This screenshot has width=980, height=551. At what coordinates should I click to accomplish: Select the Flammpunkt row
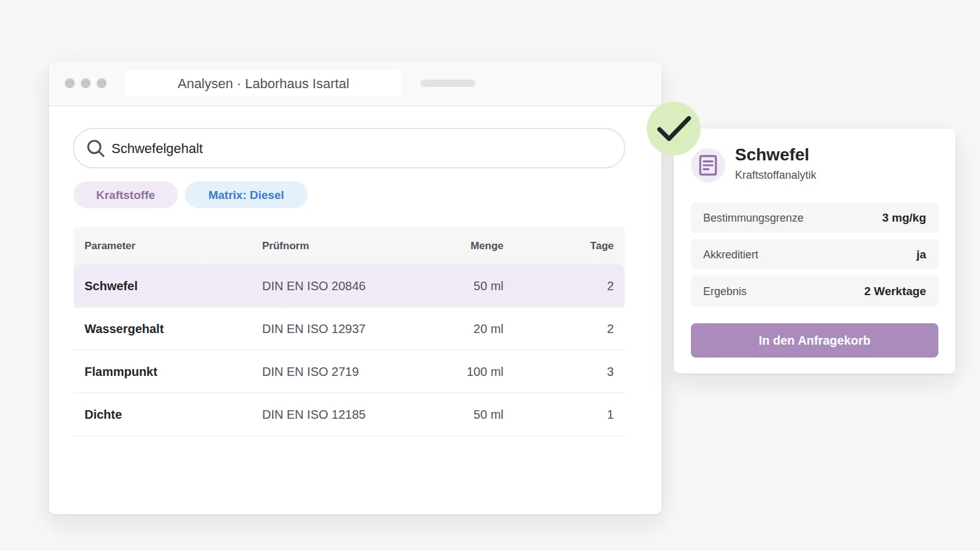(349, 372)
